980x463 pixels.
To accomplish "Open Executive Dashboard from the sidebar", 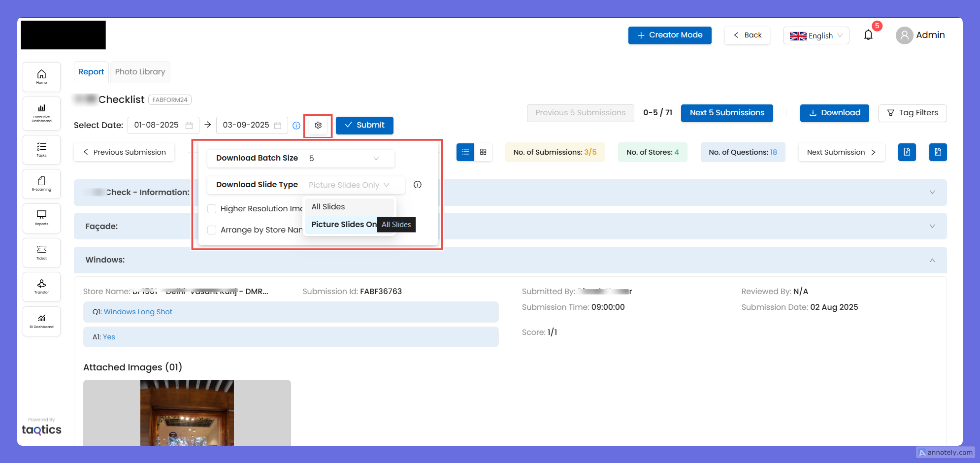I will [x=41, y=113].
